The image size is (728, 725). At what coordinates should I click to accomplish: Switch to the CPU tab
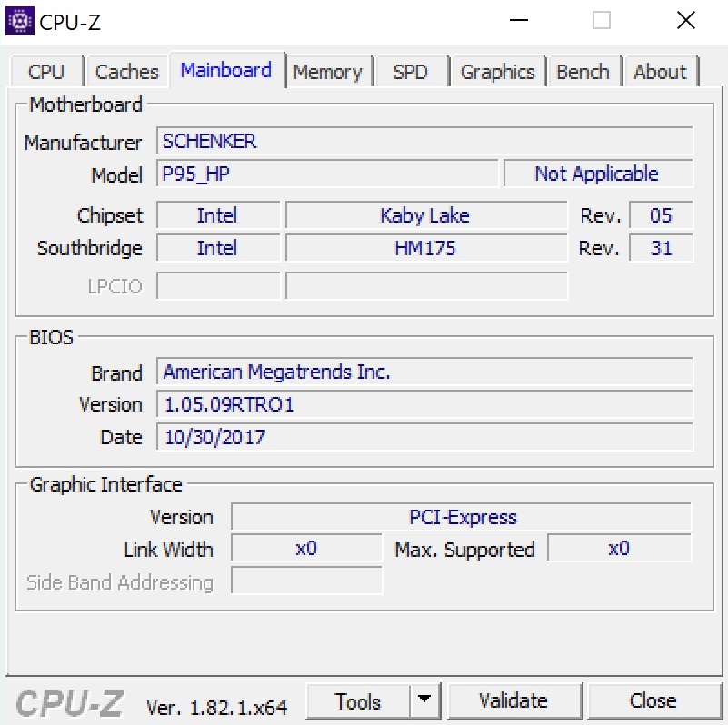tap(46, 72)
